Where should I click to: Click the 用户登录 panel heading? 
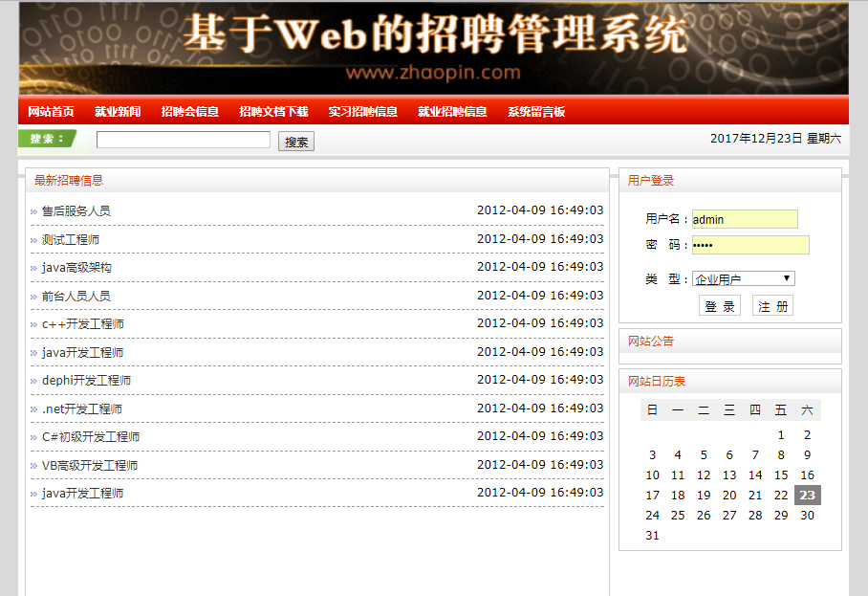[651, 181]
